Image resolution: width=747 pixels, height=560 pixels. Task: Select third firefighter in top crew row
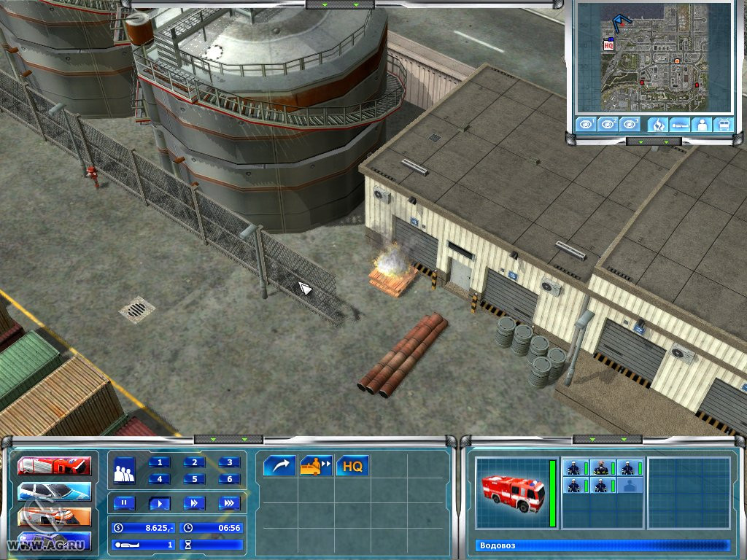pos(628,468)
